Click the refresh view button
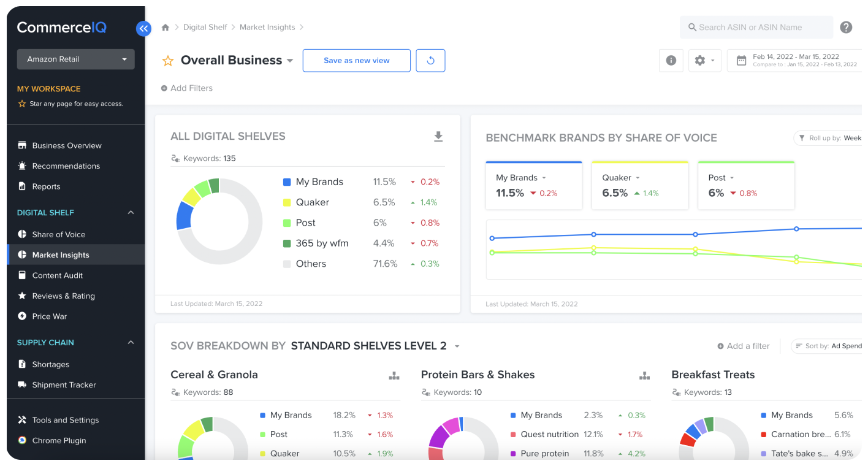The width and height of the screenshot is (868, 466). point(430,61)
